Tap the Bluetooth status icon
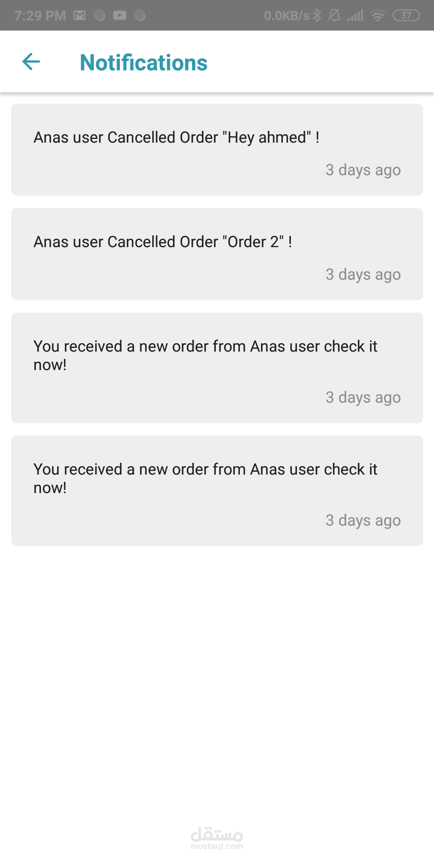The height and width of the screenshot is (868, 434). coord(317,16)
